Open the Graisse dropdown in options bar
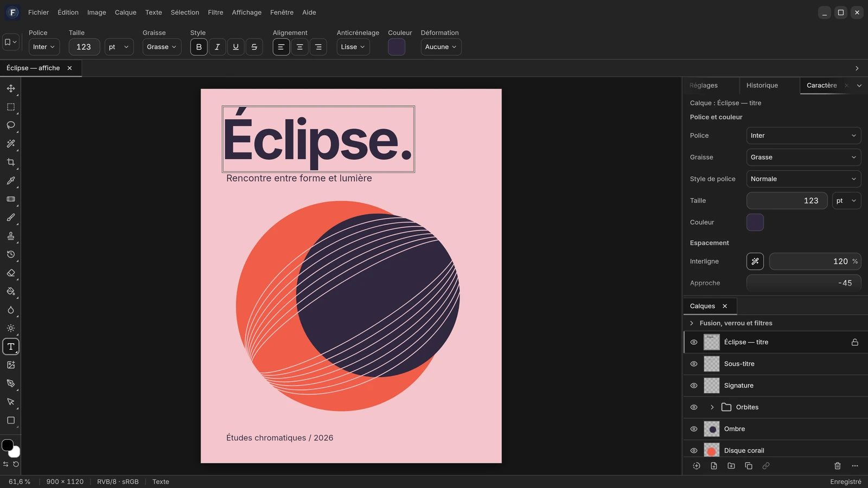This screenshot has width=868, height=488. pos(162,47)
